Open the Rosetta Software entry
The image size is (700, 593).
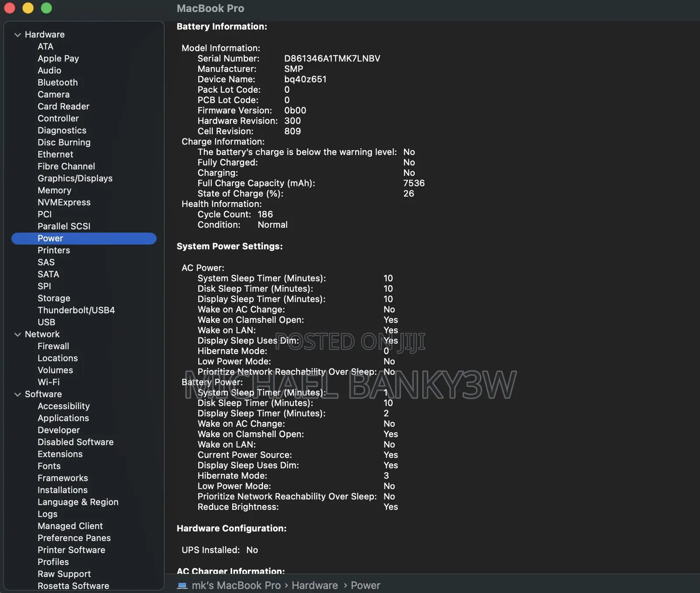(x=73, y=586)
